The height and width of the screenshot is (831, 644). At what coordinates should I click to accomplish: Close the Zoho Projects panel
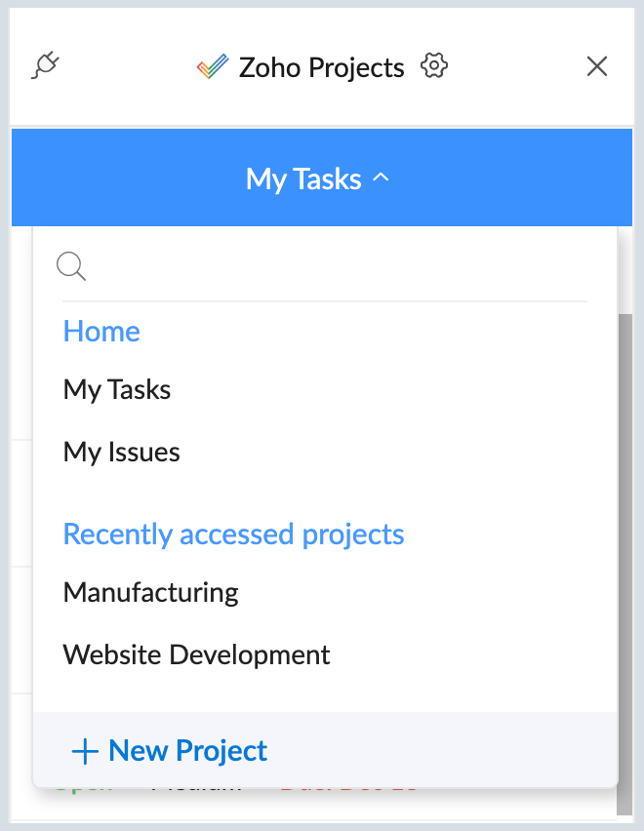coord(596,66)
